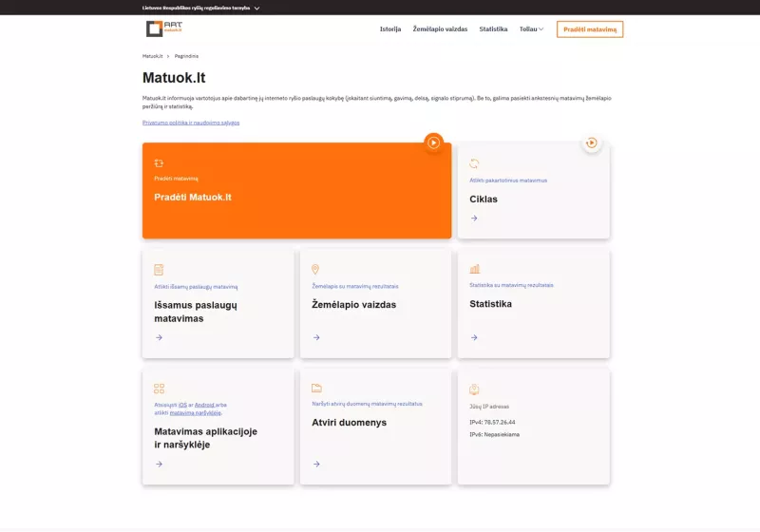Click the Matuok.lt breadcrumb link

click(152, 56)
